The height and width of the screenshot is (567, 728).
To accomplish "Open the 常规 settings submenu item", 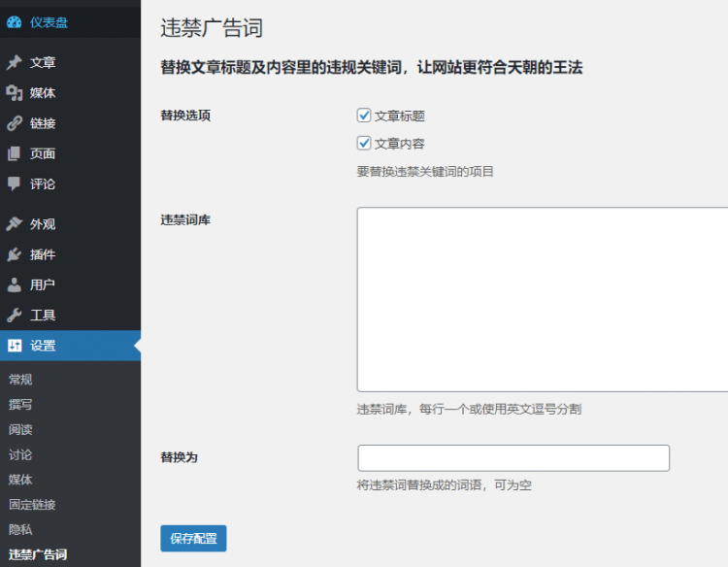I will point(20,380).
